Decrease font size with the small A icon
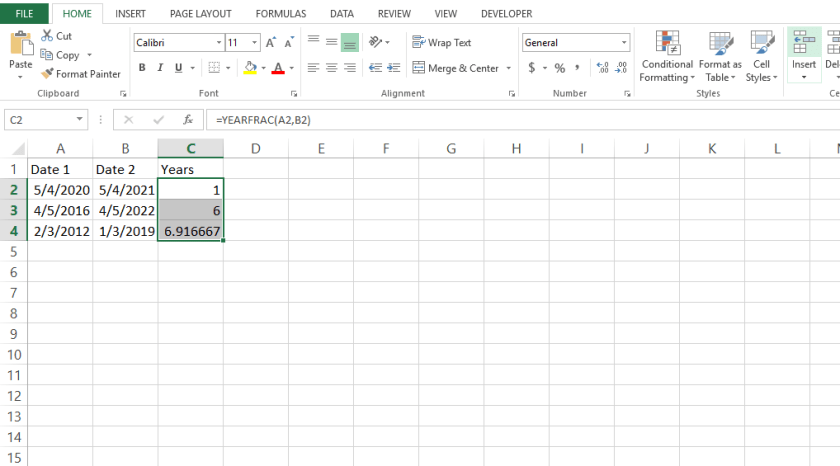 click(289, 42)
